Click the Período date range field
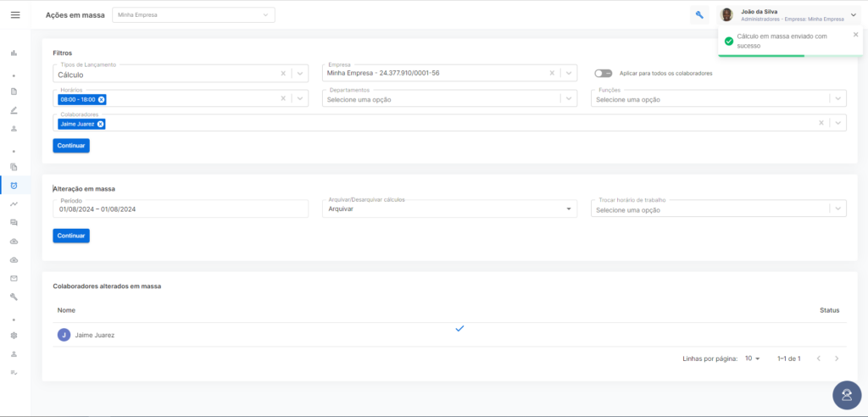868x417 pixels. click(x=181, y=208)
